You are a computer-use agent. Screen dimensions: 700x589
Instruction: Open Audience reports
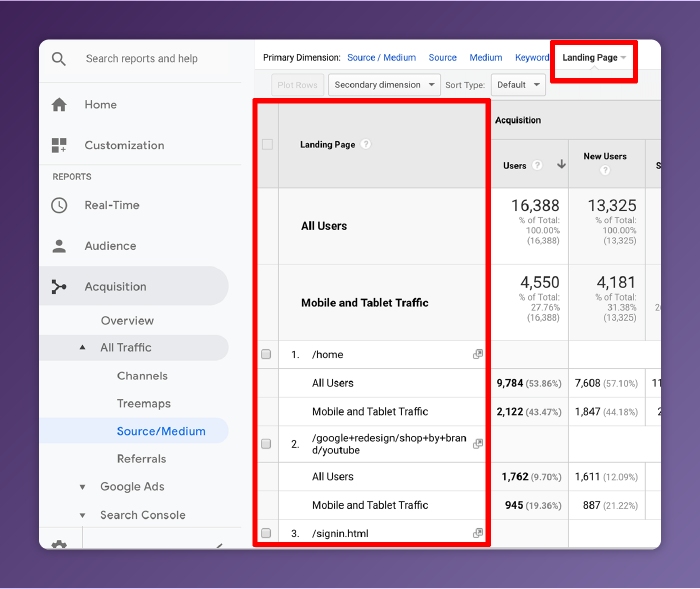click(110, 246)
